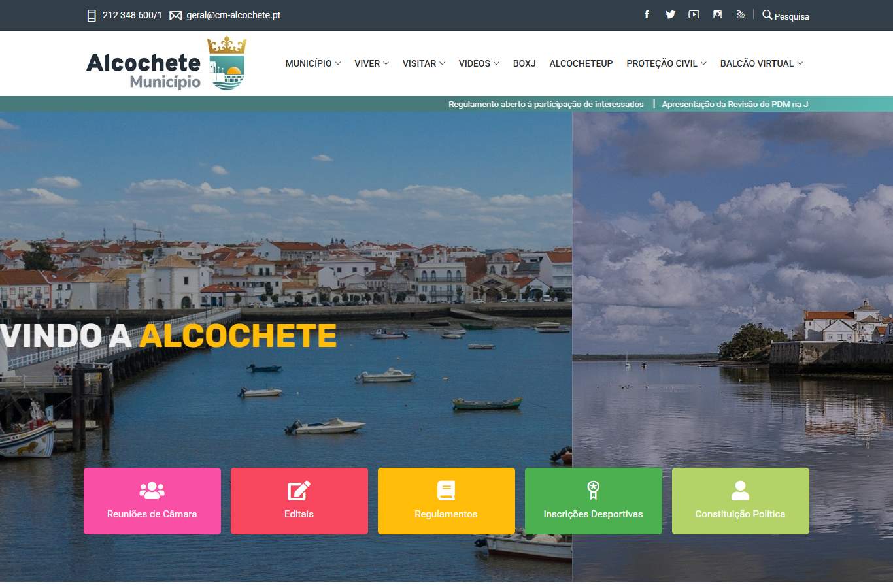Open the Twitter profile icon
This screenshot has width=893, height=588.
point(670,14)
